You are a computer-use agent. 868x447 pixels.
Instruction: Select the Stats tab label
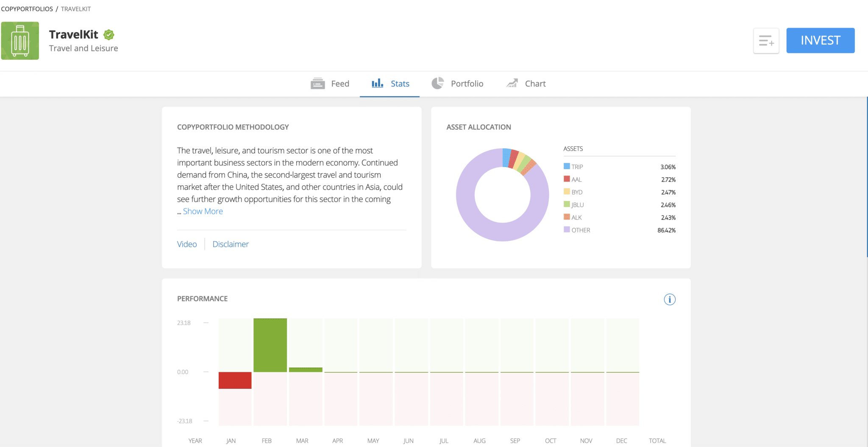400,84
